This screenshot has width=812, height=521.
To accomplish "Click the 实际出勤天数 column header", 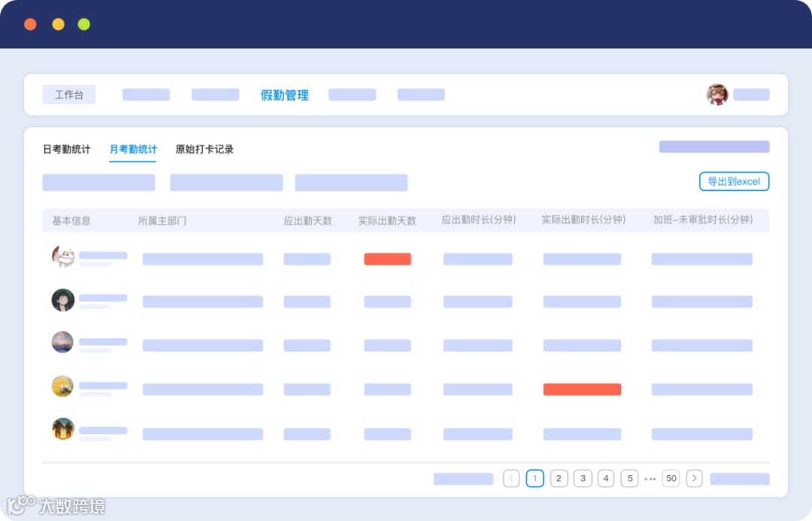I will tap(387, 220).
